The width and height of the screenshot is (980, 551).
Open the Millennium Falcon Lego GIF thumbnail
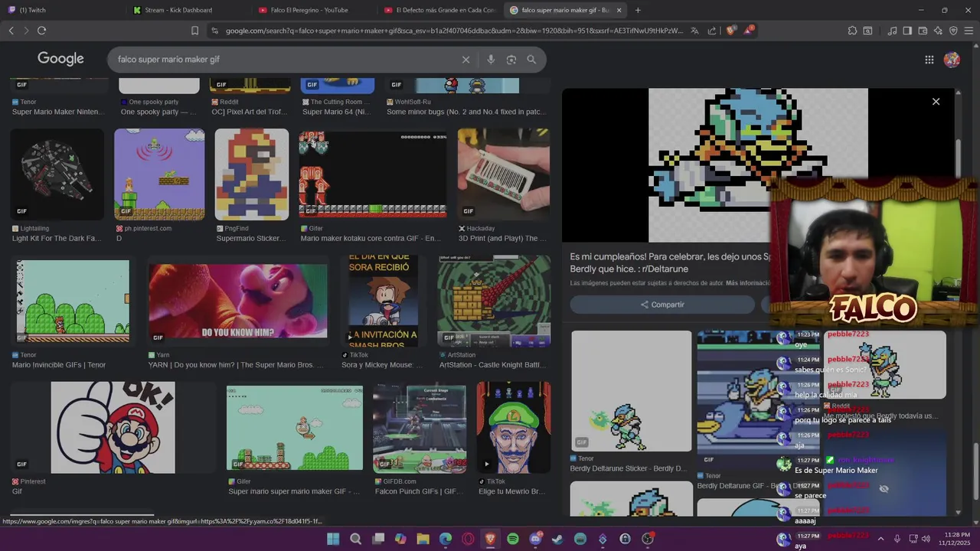57,174
